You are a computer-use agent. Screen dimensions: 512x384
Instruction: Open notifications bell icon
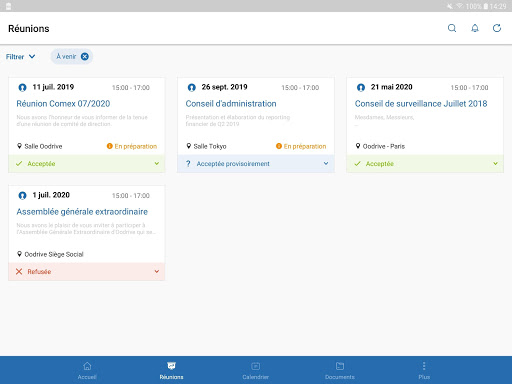click(475, 28)
